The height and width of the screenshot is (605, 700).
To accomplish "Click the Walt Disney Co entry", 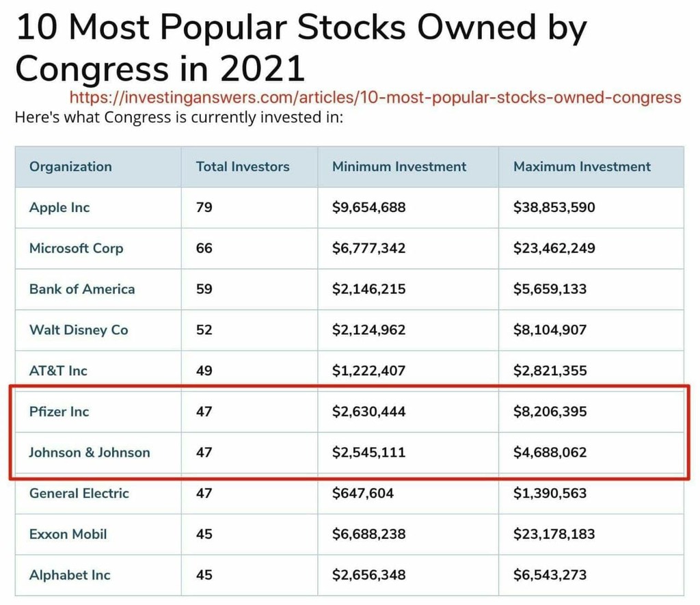I will click(x=79, y=330).
